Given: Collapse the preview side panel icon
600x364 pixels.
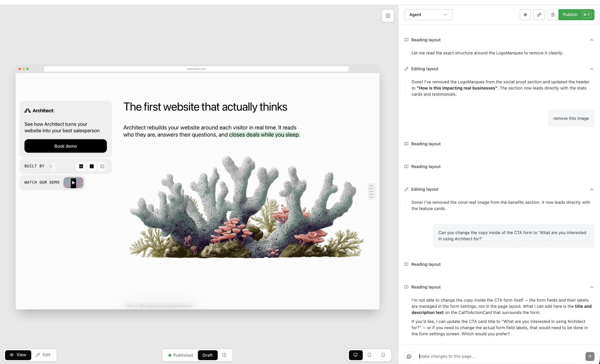Looking at the screenshot, I should (x=388, y=16).
